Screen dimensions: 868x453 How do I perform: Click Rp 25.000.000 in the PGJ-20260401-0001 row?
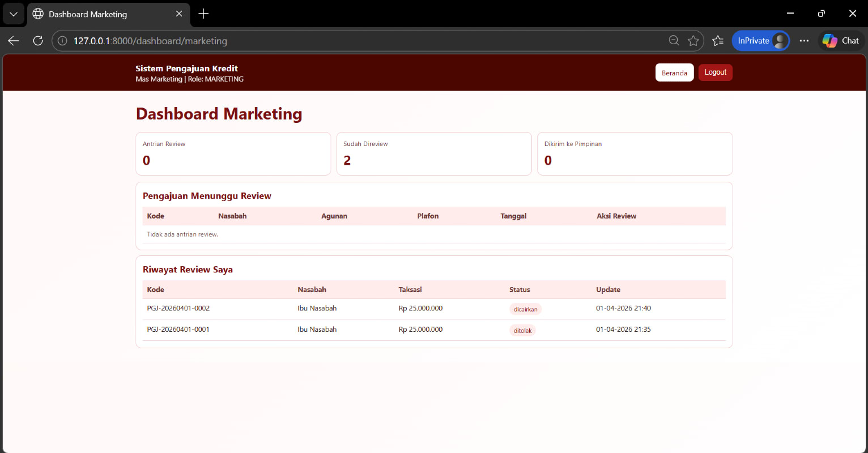click(x=420, y=330)
